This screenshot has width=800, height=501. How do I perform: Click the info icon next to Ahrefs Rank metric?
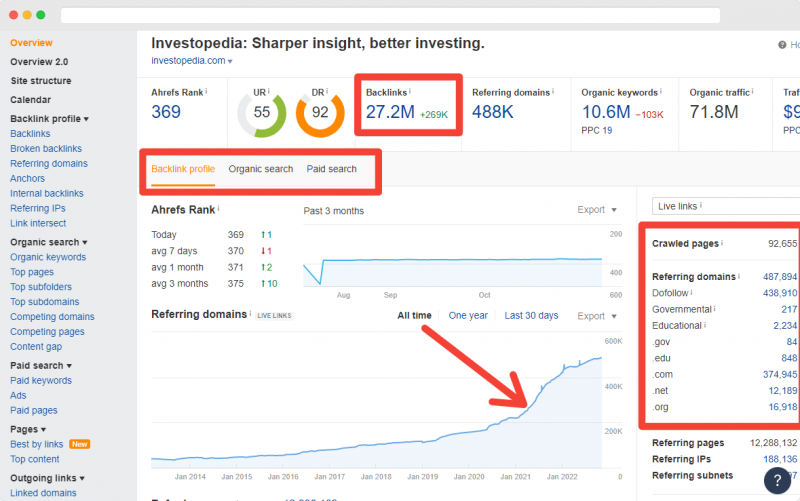[x=206, y=91]
